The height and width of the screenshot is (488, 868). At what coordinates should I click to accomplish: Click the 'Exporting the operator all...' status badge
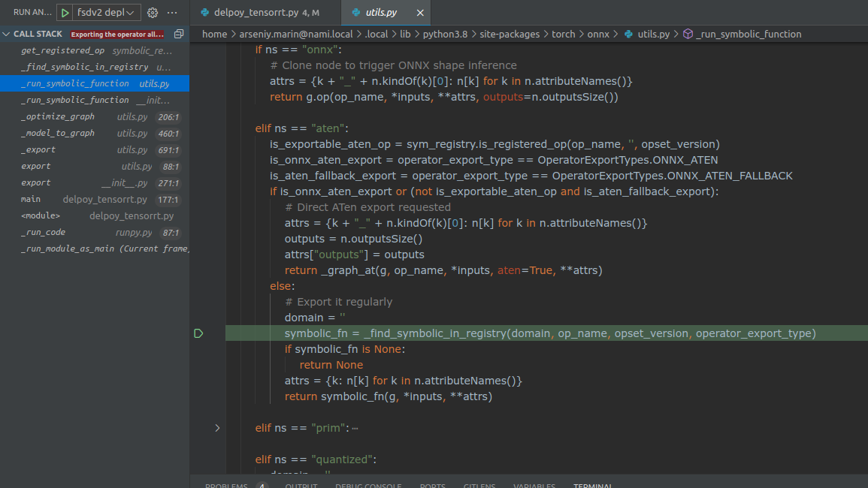tap(116, 34)
